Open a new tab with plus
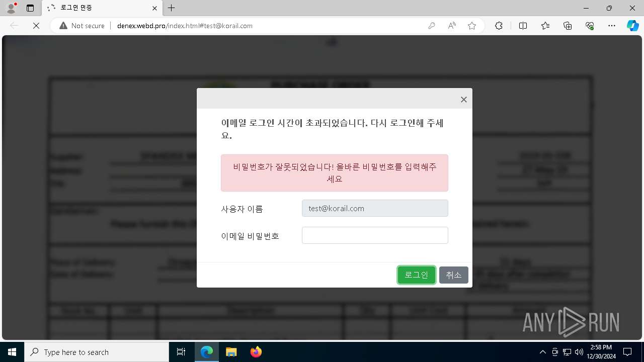The width and height of the screenshot is (644, 362). pyautogui.click(x=172, y=8)
